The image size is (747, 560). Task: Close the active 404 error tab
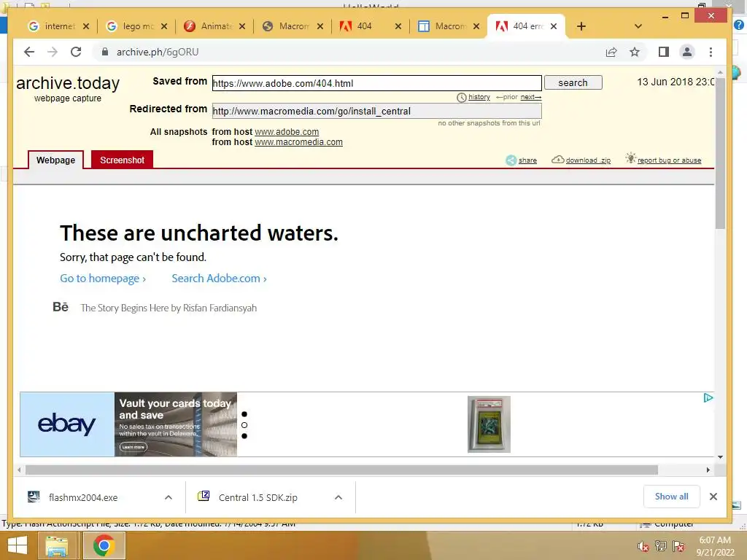click(554, 26)
